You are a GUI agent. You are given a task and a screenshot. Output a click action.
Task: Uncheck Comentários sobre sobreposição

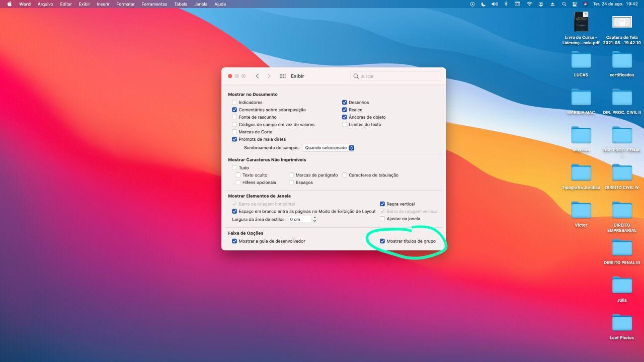pos(234,110)
